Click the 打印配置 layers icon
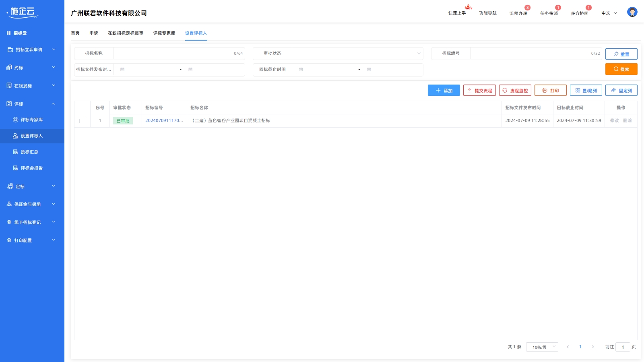 (x=9, y=240)
